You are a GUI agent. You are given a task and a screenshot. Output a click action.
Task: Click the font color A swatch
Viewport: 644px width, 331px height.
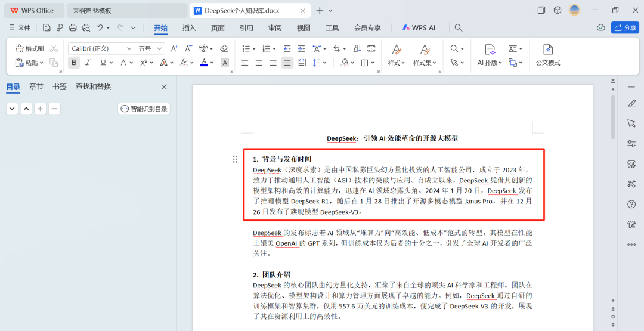(203, 63)
